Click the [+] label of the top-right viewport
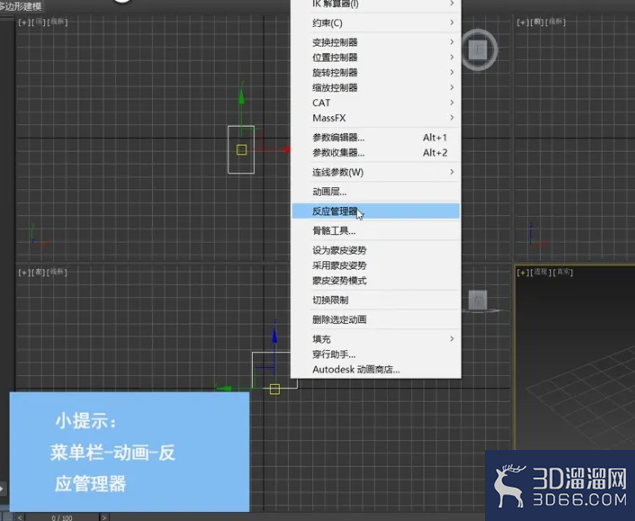The width and height of the screenshot is (635, 521). (522, 22)
